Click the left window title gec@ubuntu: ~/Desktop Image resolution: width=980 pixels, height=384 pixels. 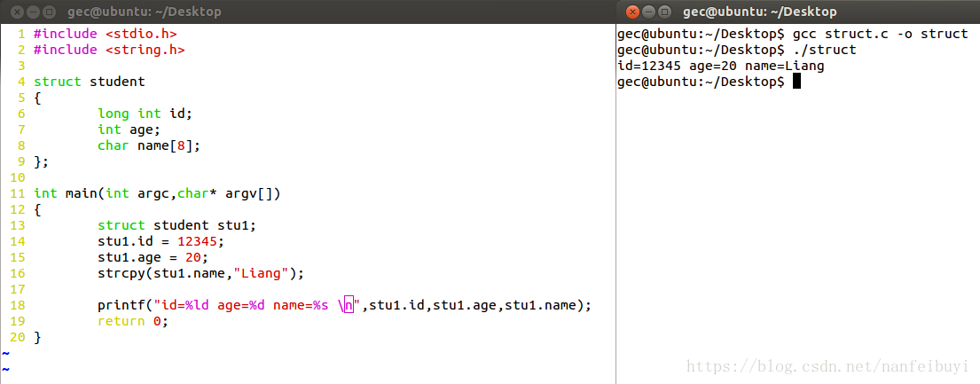(x=145, y=12)
